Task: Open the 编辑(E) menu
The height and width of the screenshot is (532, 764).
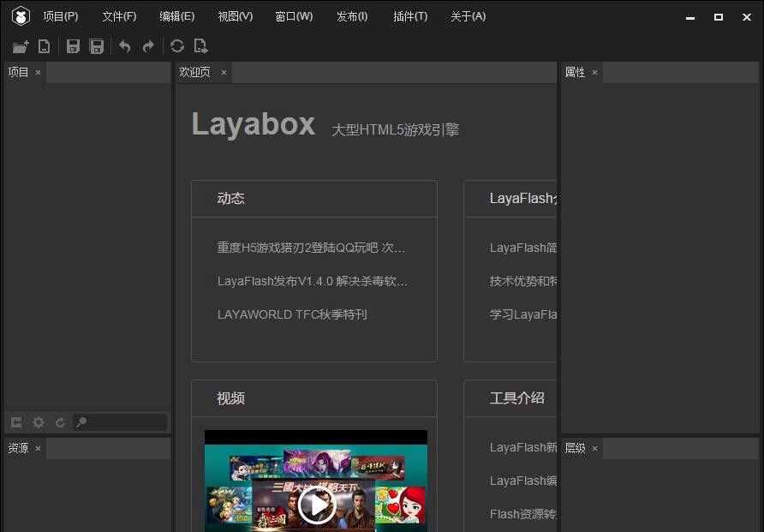Action: (177, 16)
